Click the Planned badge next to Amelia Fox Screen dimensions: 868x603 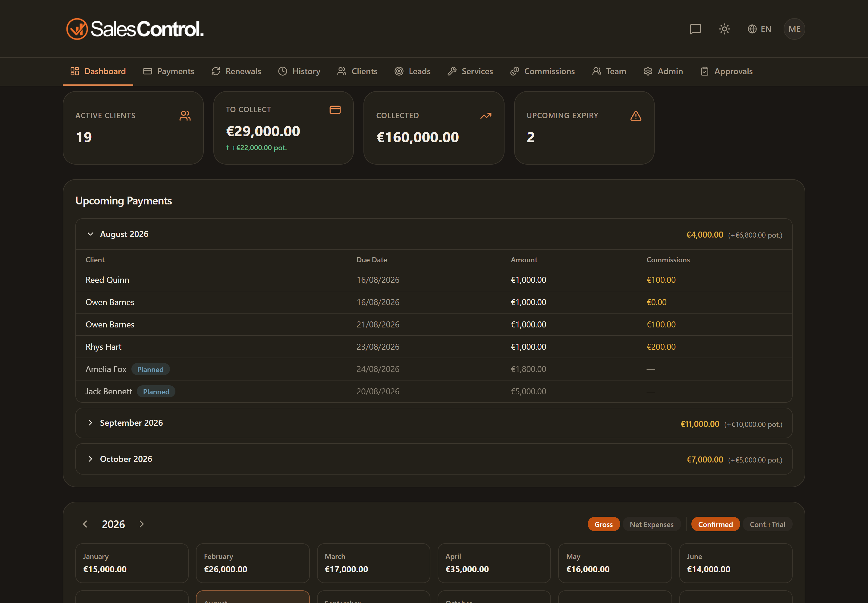pos(150,369)
